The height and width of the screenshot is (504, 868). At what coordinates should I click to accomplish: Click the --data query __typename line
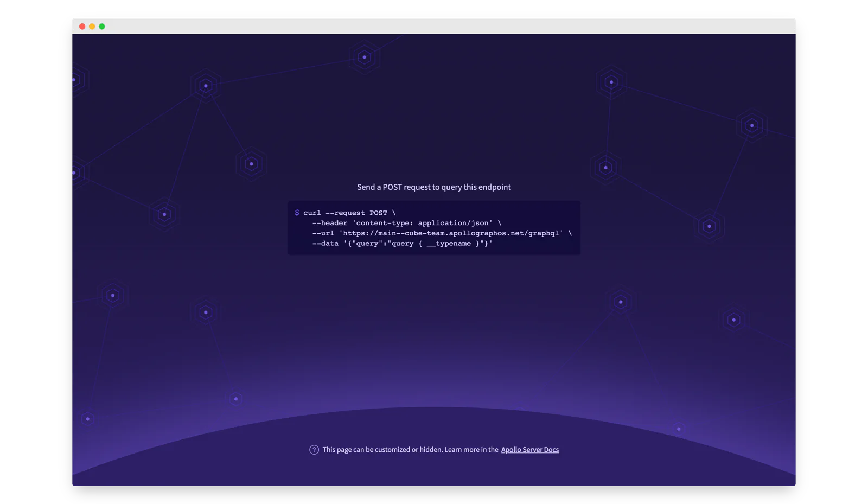[403, 244]
